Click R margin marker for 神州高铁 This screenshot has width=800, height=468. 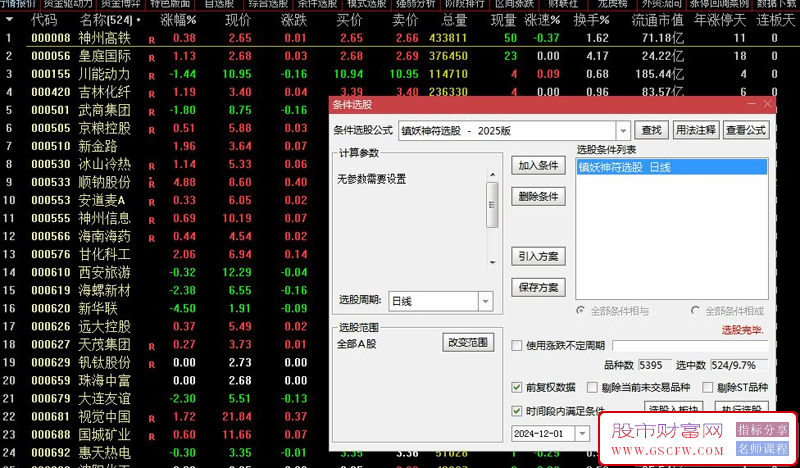[x=152, y=40]
